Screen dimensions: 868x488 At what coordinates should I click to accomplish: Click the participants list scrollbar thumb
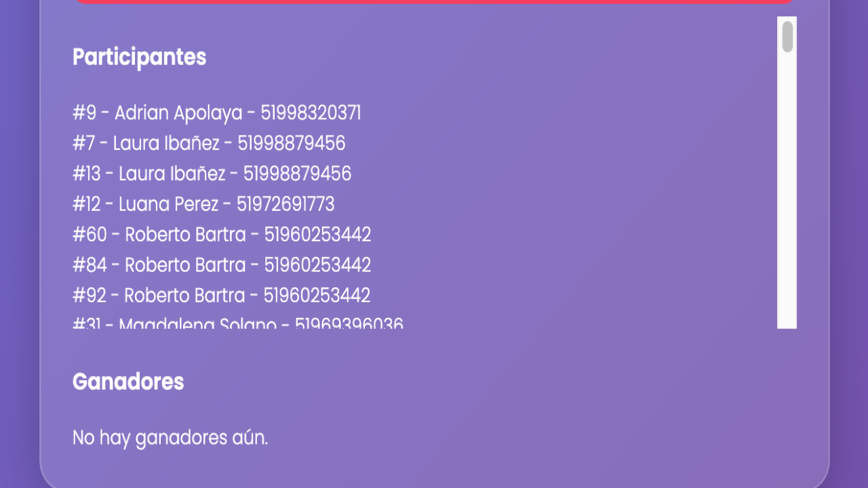[x=787, y=37]
